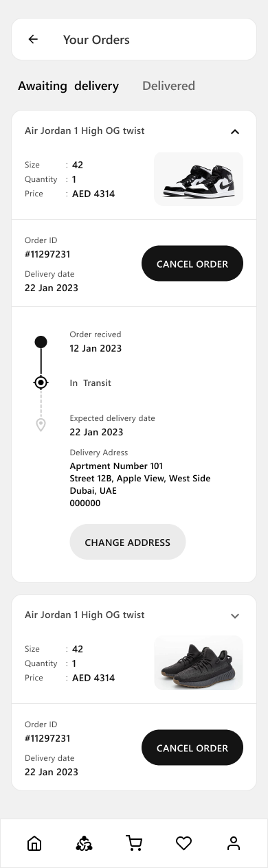Open the profile person icon
Image resolution: width=268 pixels, height=868 pixels.
tap(234, 843)
